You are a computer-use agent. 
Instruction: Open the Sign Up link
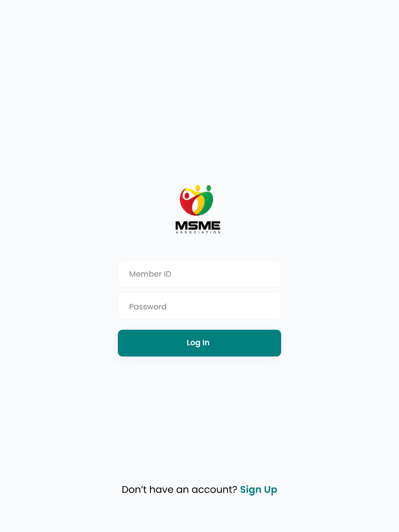click(x=259, y=489)
